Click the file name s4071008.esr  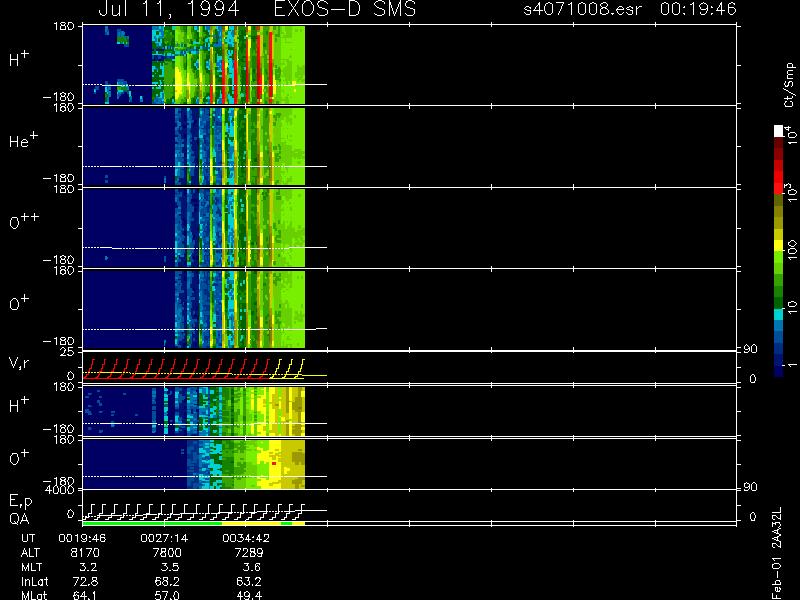(x=582, y=9)
